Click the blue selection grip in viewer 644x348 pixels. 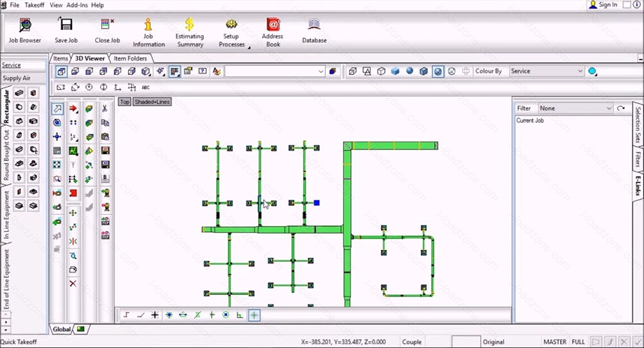tap(317, 203)
